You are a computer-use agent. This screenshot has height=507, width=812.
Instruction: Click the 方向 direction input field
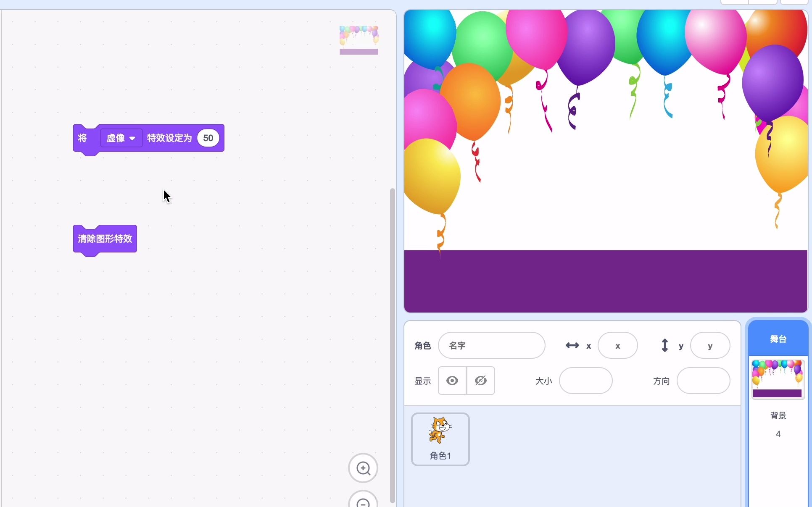[704, 381]
